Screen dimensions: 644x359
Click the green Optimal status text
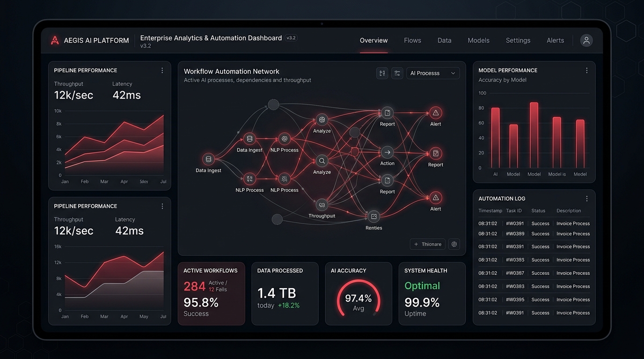[x=422, y=286]
